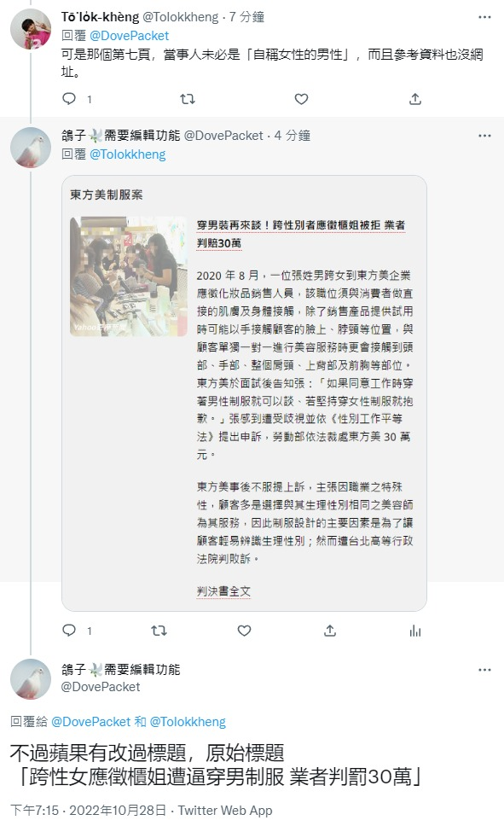Viewport: 504px width, 826px height.
Task: Open more options on DovePacket's image tweet
Action: pyautogui.click(x=484, y=136)
